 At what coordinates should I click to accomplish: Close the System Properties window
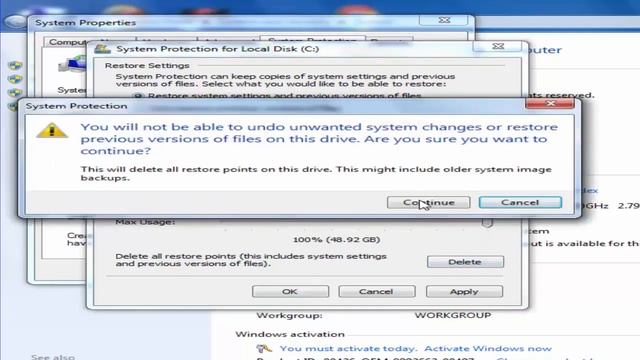(444, 20)
